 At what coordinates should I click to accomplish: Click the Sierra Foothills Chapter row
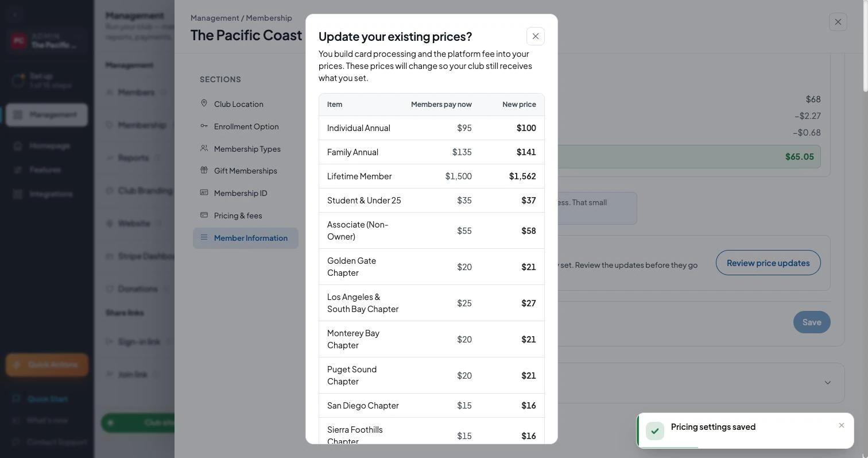pos(432,431)
